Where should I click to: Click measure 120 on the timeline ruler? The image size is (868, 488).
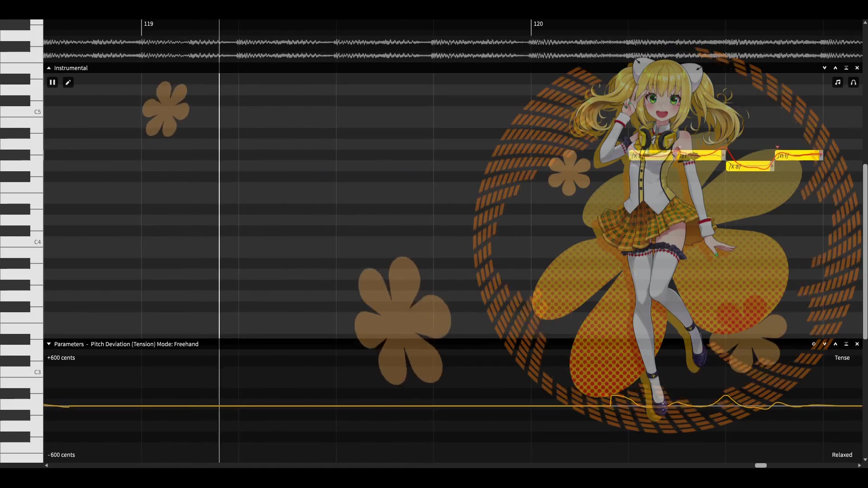pos(538,24)
